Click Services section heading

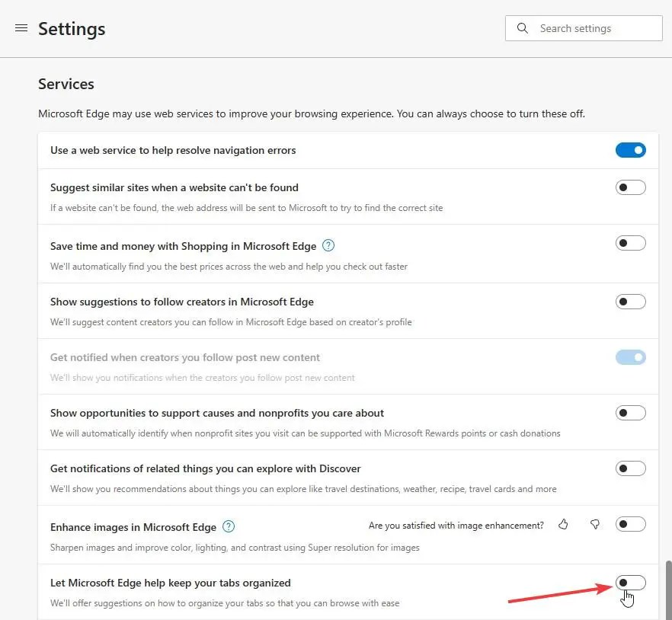(x=66, y=84)
